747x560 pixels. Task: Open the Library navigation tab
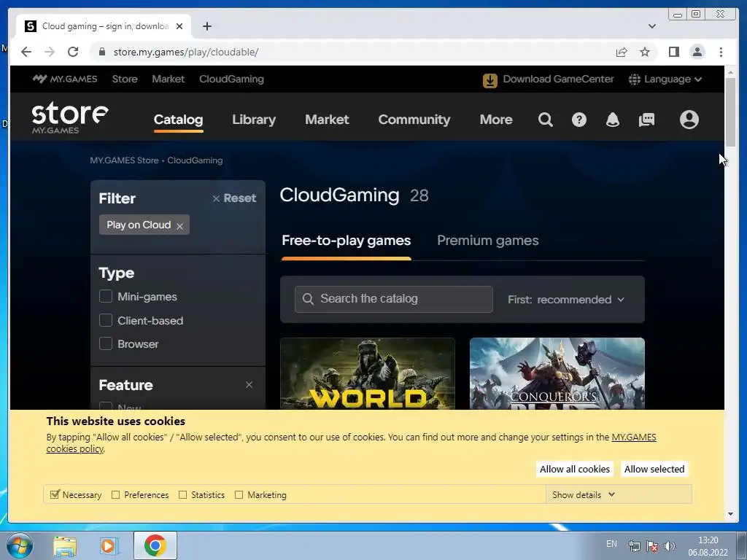click(254, 120)
